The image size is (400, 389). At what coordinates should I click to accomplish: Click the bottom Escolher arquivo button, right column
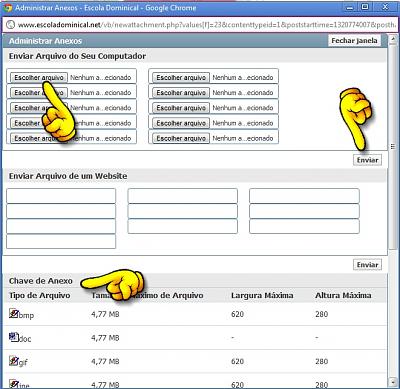point(181,138)
